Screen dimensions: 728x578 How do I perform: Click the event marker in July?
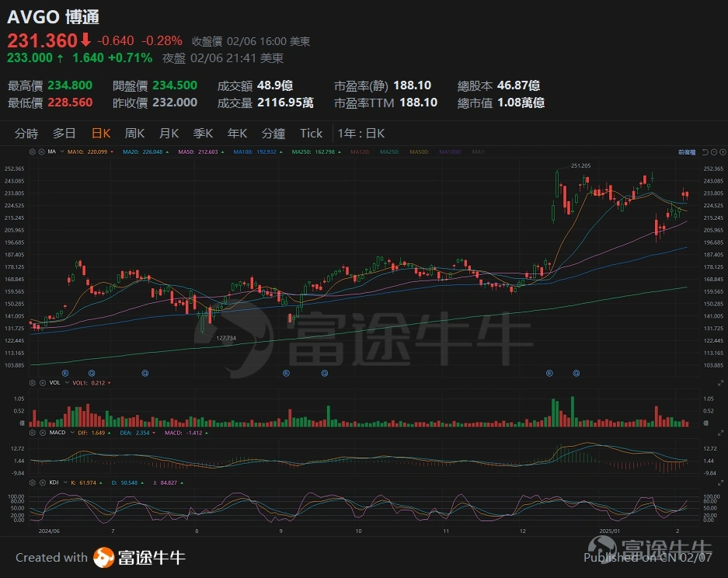pos(145,373)
